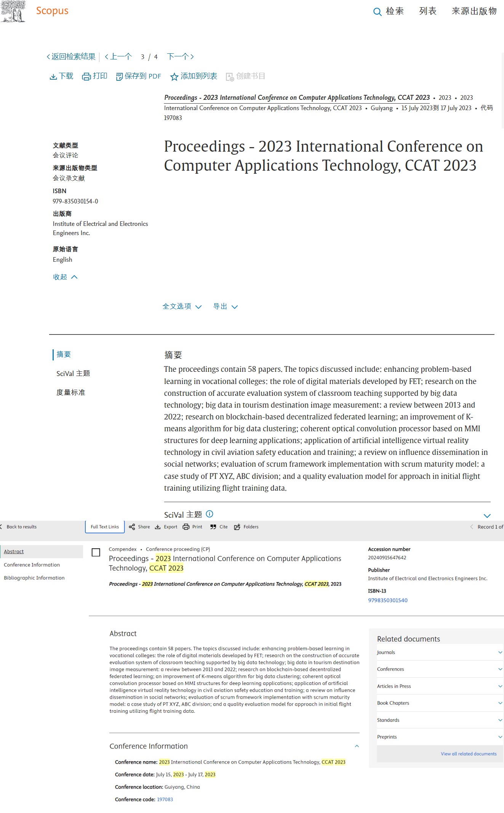Collapse details with 收起

pyautogui.click(x=65, y=277)
